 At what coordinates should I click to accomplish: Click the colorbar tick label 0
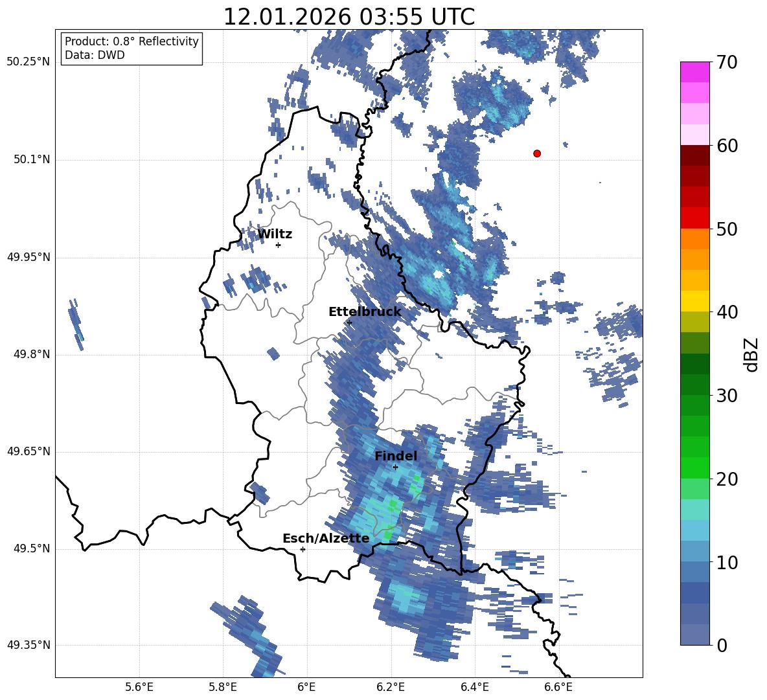coord(722,645)
